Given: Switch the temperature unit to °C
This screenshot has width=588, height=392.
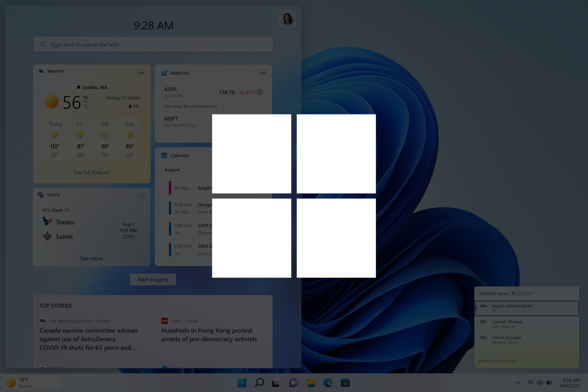Looking at the screenshot, I should pyautogui.click(x=86, y=106).
